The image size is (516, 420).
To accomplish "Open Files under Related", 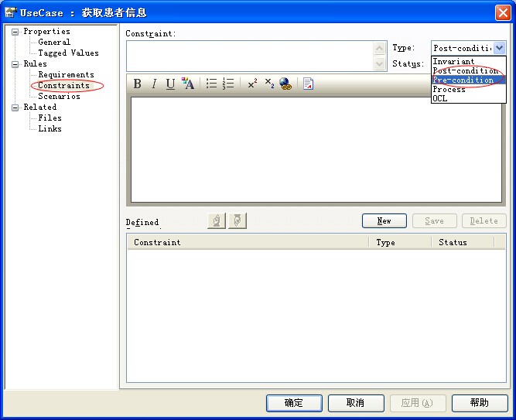I will [50, 118].
